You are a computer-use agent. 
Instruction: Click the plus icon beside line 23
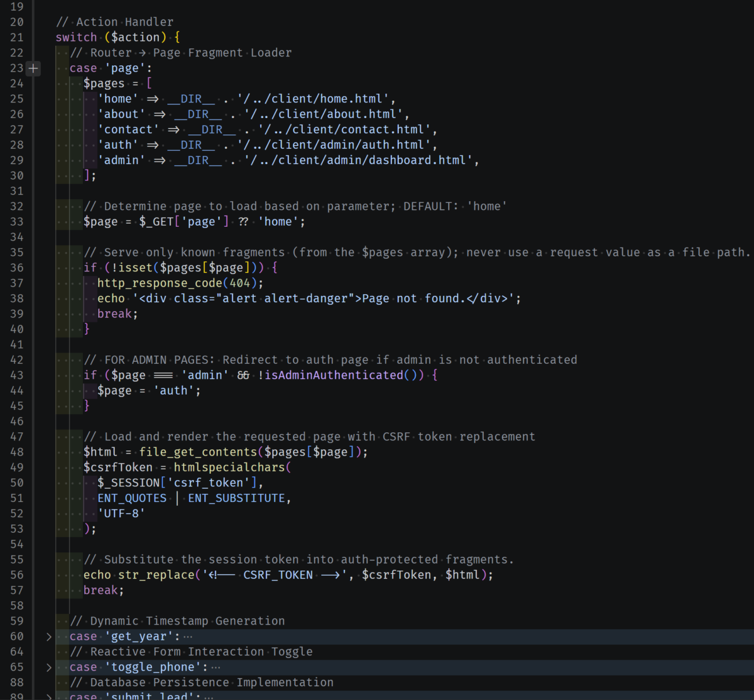(33, 68)
